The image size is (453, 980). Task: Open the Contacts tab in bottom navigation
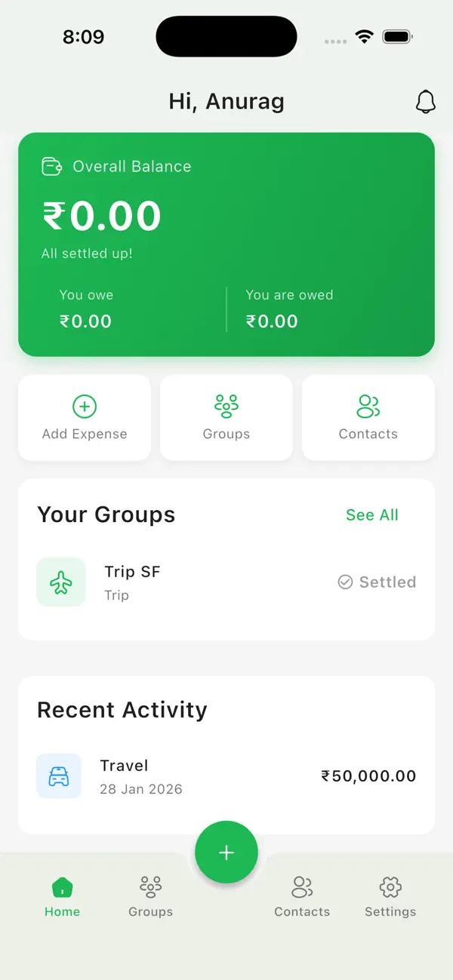(302, 894)
